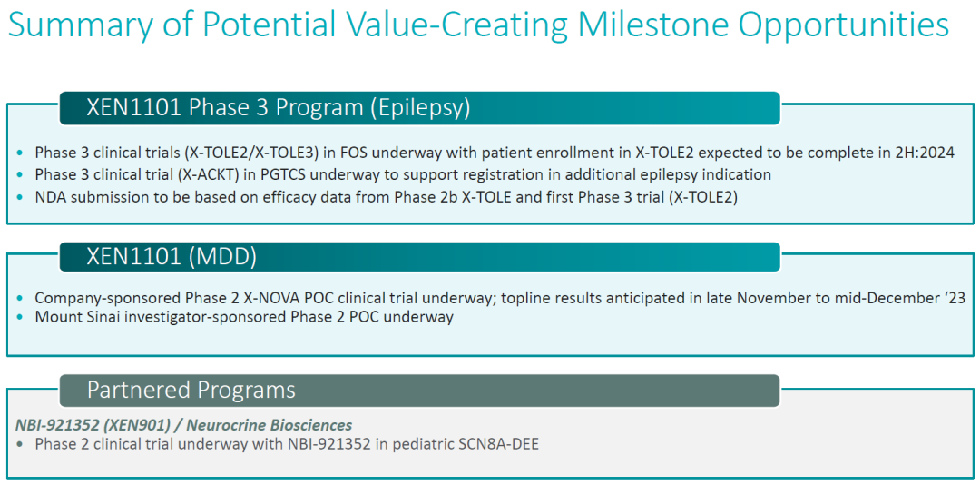Select the Partnered Programs section header
The height and width of the screenshot is (485, 980).
(x=191, y=391)
